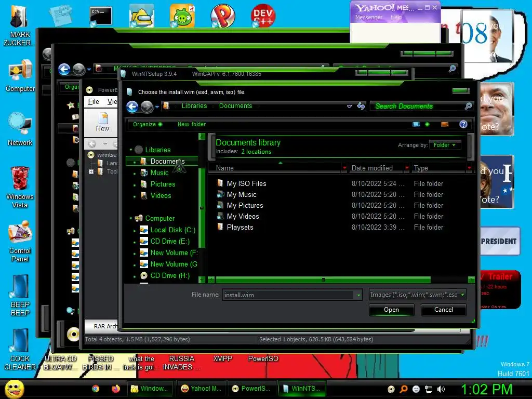This screenshot has height=399, width=532.
Task: Select Videos library in navigation pane
Action: pos(161,196)
